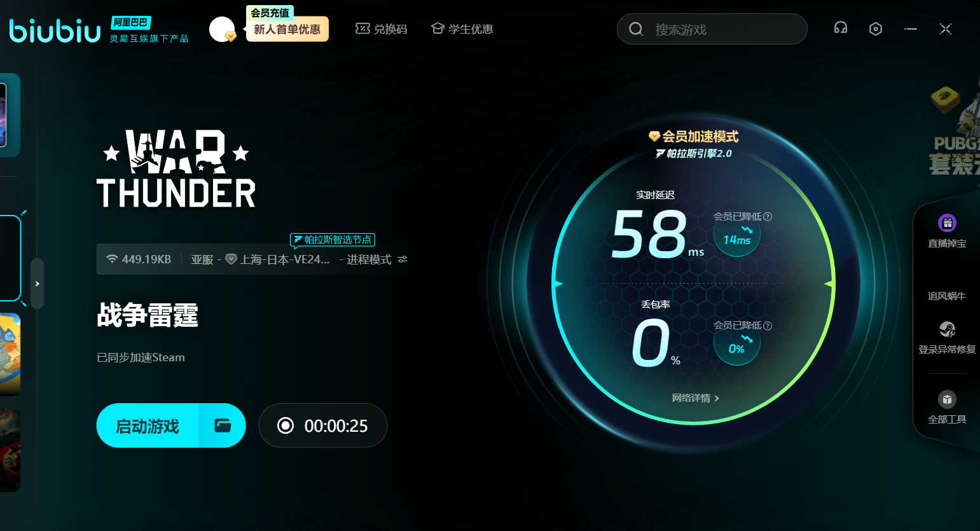
Task: Select the cartoon game thumbnail in sidebar
Action: (x=10, y=354)
